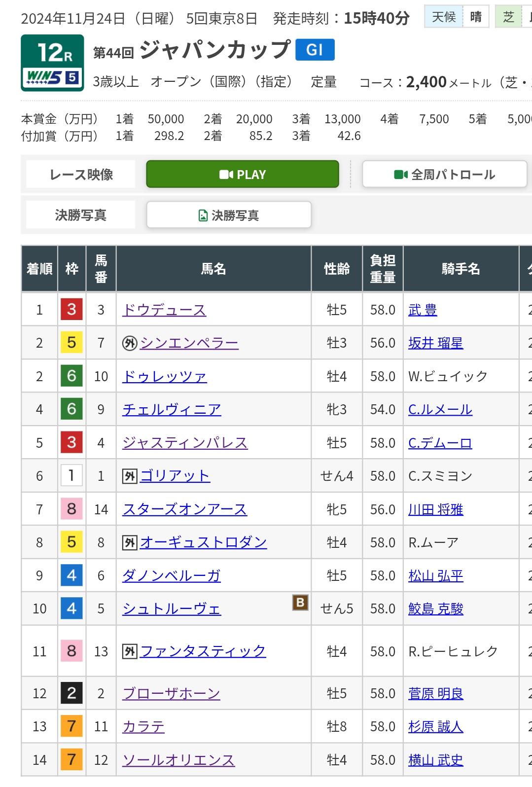Open horse link ドウデュース
The width and height of the screenshot is (532, 787).
coord(164,310)
